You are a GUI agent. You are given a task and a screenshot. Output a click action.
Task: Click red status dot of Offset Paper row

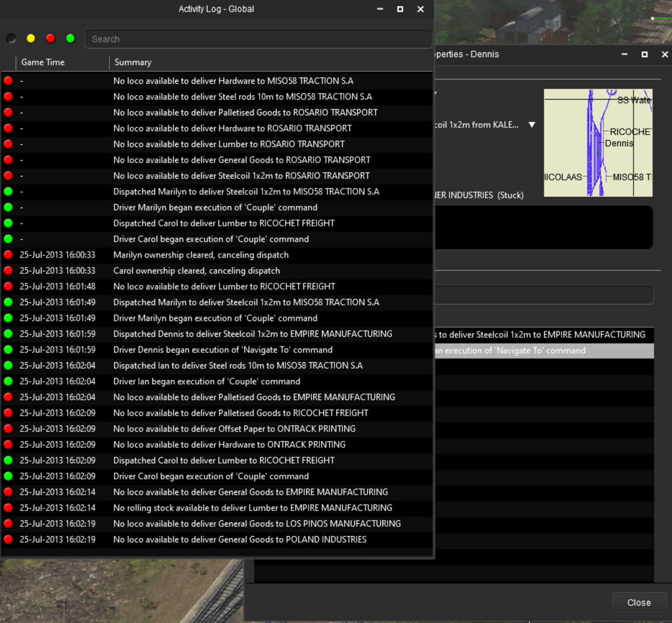[8, 429]
